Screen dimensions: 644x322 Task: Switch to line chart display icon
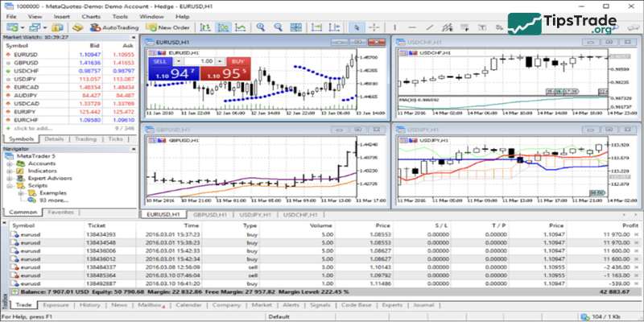241,27
